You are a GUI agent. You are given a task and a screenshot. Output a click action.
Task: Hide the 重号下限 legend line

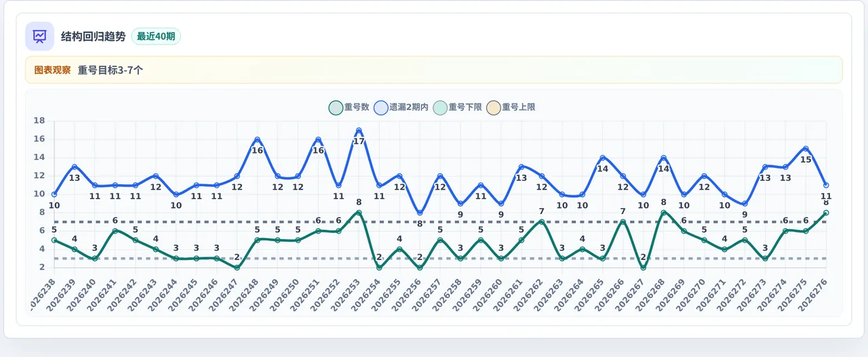pyautogui.click(x=457, y=107)
